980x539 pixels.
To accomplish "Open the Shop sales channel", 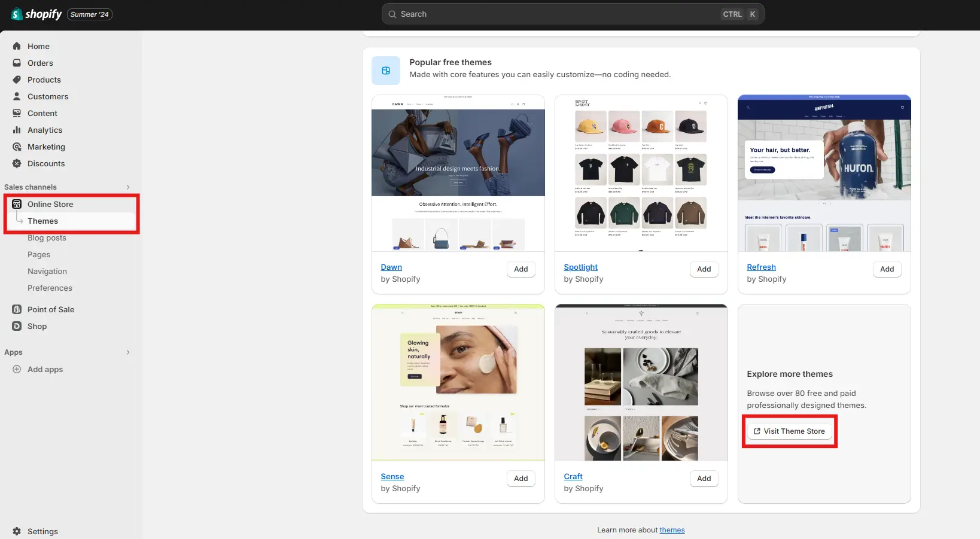I will (37, 326).
